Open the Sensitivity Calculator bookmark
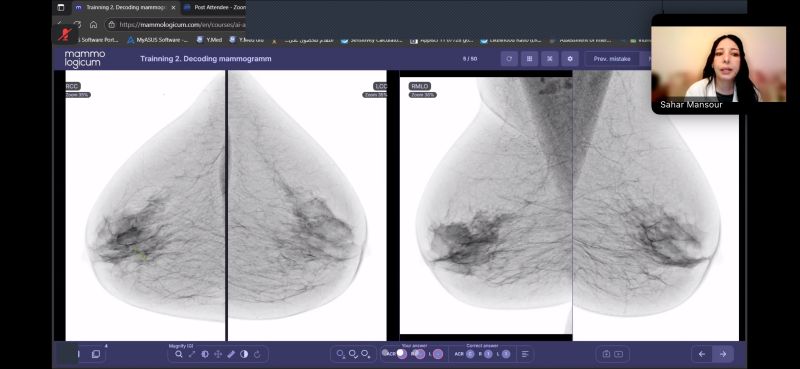Image resolution: width=800 pixels, height=369 pixels. pos(371,40)
